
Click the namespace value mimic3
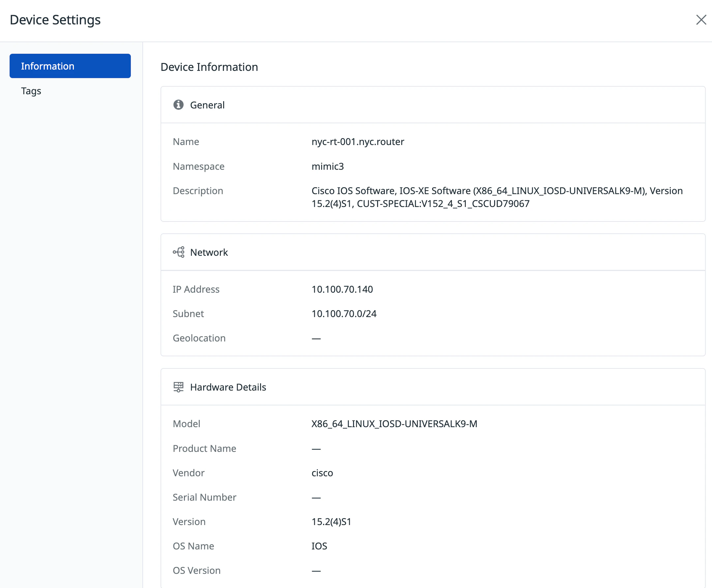click(328, 166)
